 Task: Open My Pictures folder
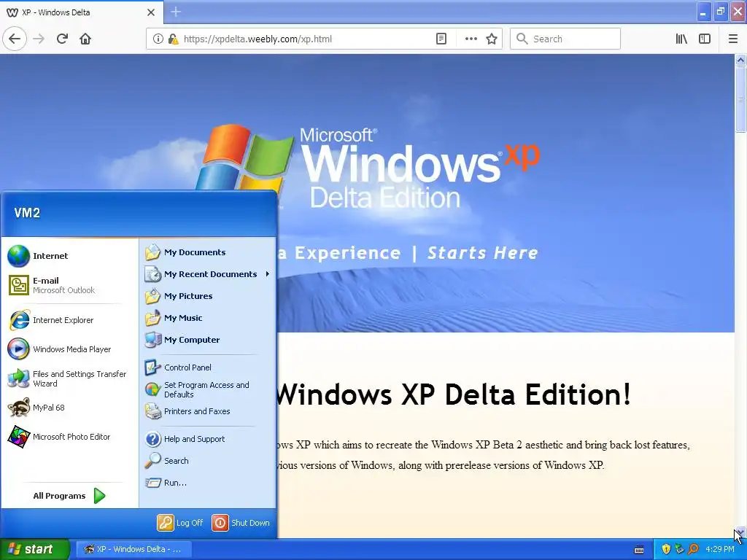click(x=208, y=296)
